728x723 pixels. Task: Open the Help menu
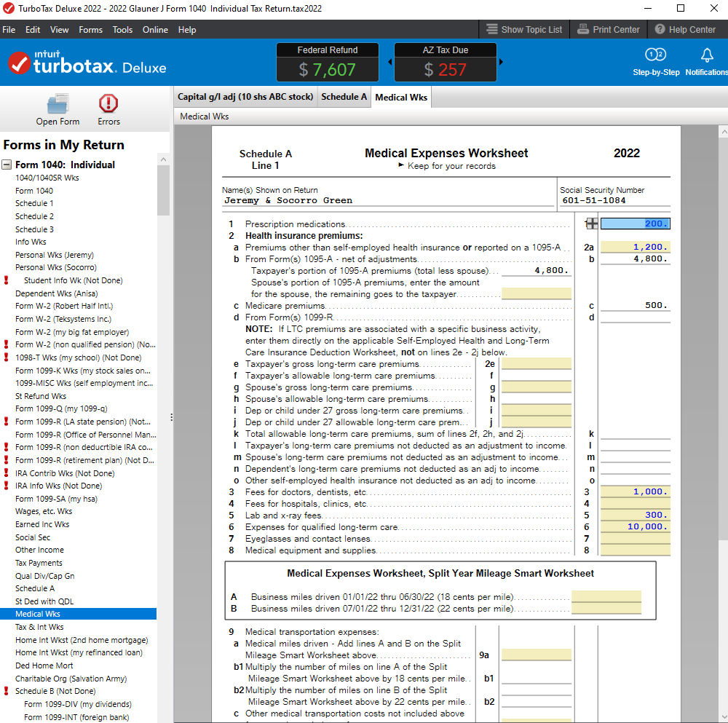pyautogui.click(x=187, y=30)
